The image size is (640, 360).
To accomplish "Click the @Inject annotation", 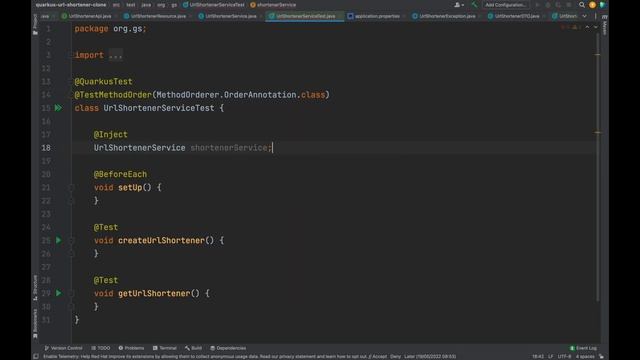I will (x=111, y=134).
